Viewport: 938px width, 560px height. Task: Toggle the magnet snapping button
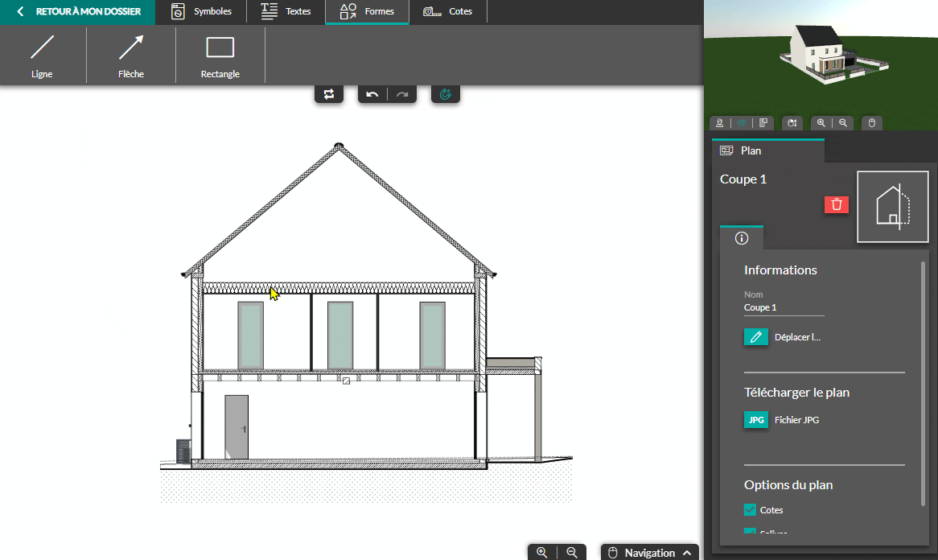(x=446, y=95)
